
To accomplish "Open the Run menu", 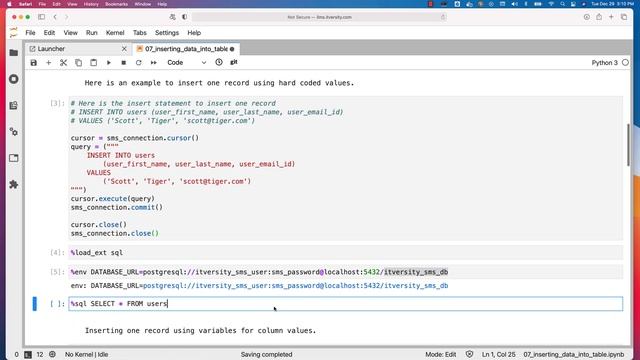I will (91, 33).
